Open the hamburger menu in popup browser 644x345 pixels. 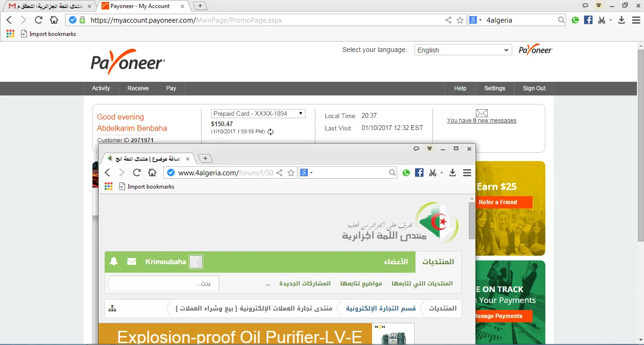click(x=467, y=173)
